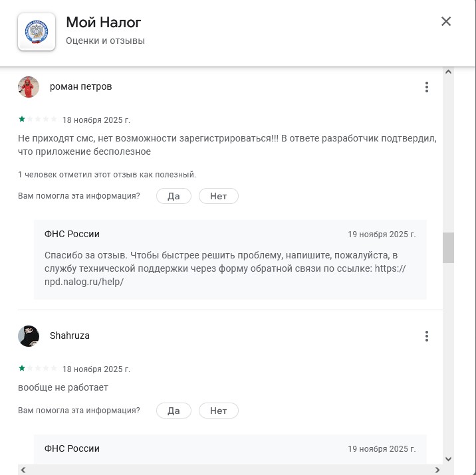
Task: Click Shahruza's profile avatar
Action: point(29,336)
